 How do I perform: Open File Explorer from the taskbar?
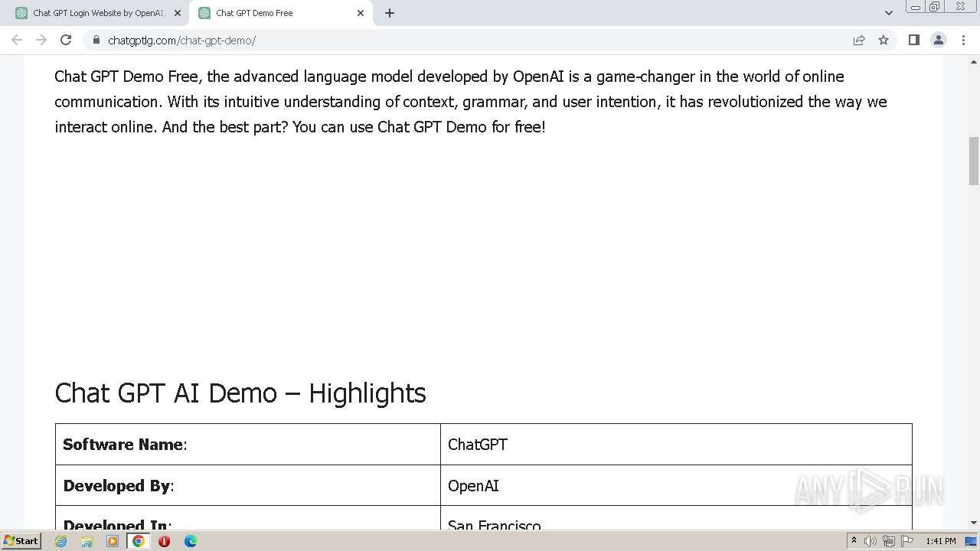(x=87, y=541)
